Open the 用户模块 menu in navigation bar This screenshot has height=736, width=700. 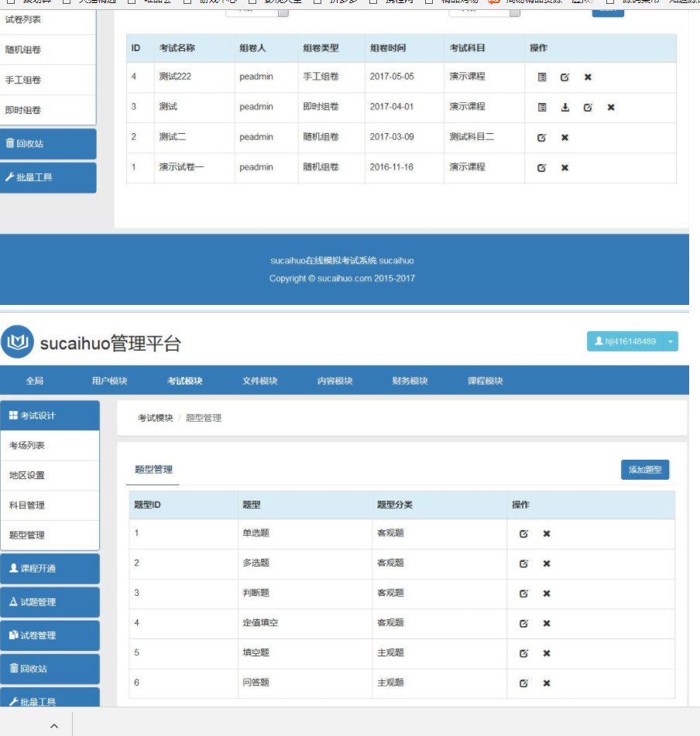coord(109,381)
